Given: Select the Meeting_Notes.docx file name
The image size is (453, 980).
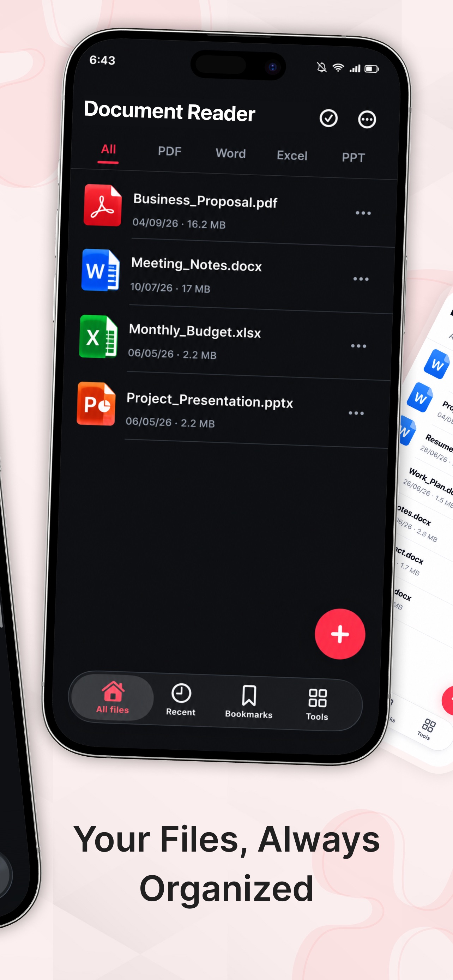Looking at the screenshot, I should [x=196, y=264].
